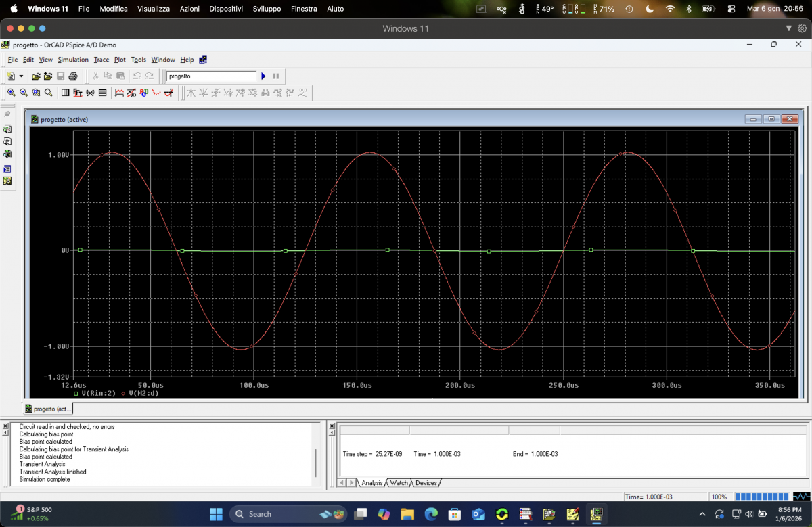Screen dimensions: 812x527
Task: Expand the New file dropdown arrow
Action: coord(21,76)
